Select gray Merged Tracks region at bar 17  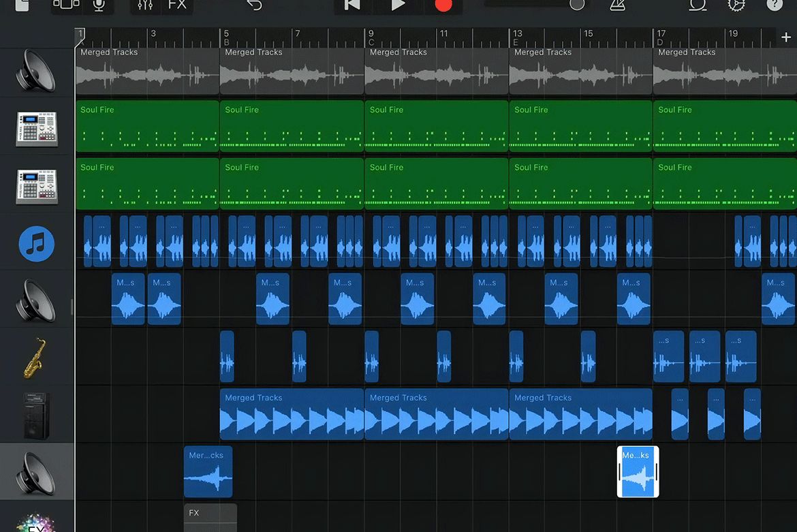pyautogui.click(x=725, y=71)
